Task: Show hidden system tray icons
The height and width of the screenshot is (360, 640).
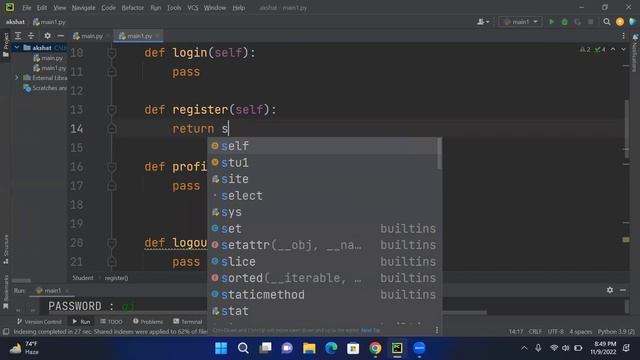Action: (x=524, y=348)
